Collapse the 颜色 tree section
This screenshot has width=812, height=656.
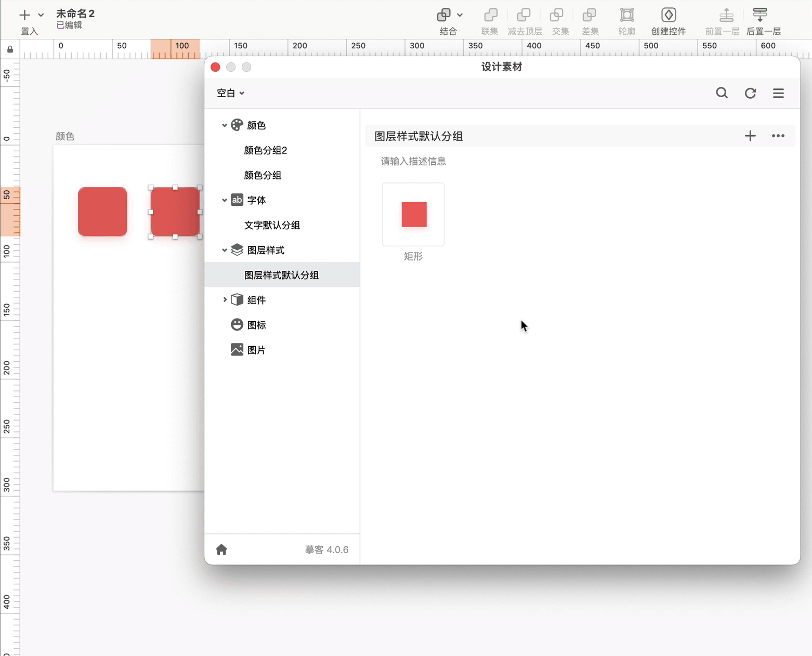[x=225, y=125]
